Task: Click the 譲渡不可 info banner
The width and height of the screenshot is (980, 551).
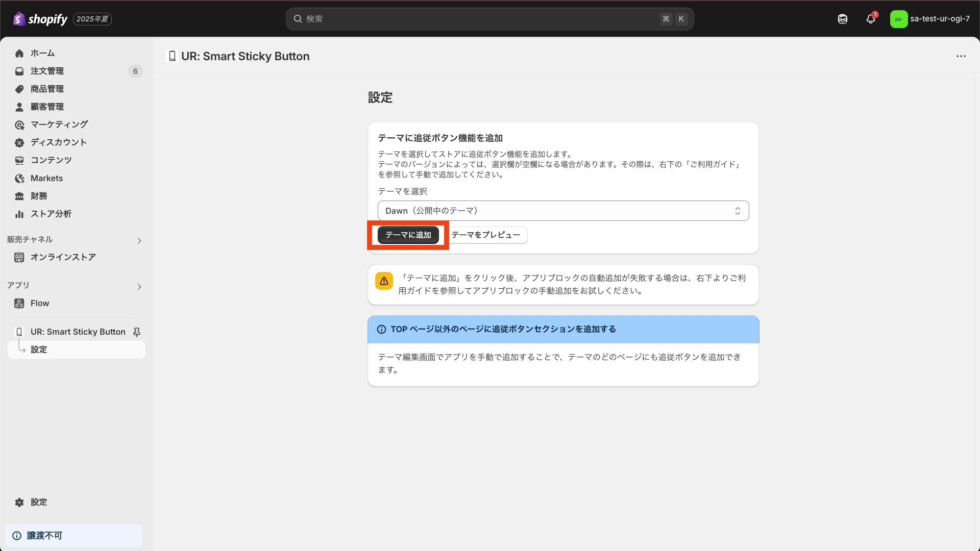Action: point(74,535)
